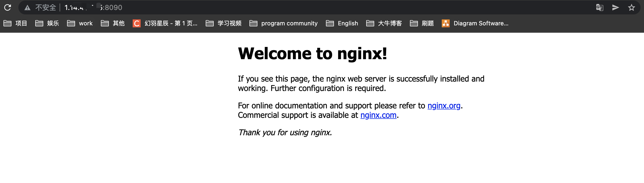
Task: Follow the nginx.com link
Action: click(x=378, y=115)
